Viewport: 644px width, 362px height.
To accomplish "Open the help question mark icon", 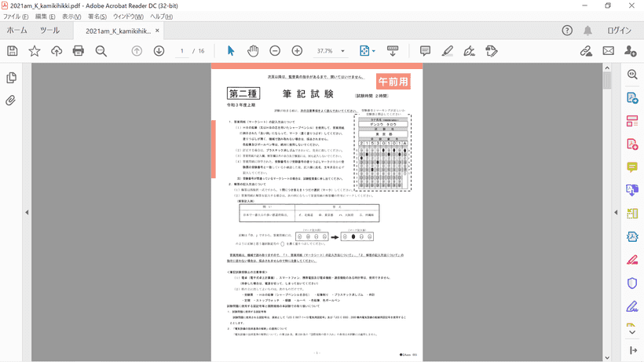I will (567, 31).
